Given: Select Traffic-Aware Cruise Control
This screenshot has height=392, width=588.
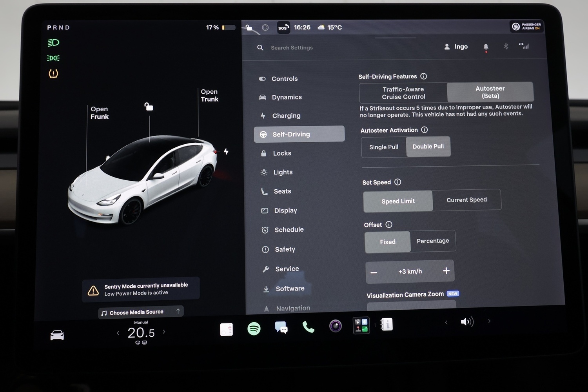Looking at the screenshot, I should coord(403,93).
